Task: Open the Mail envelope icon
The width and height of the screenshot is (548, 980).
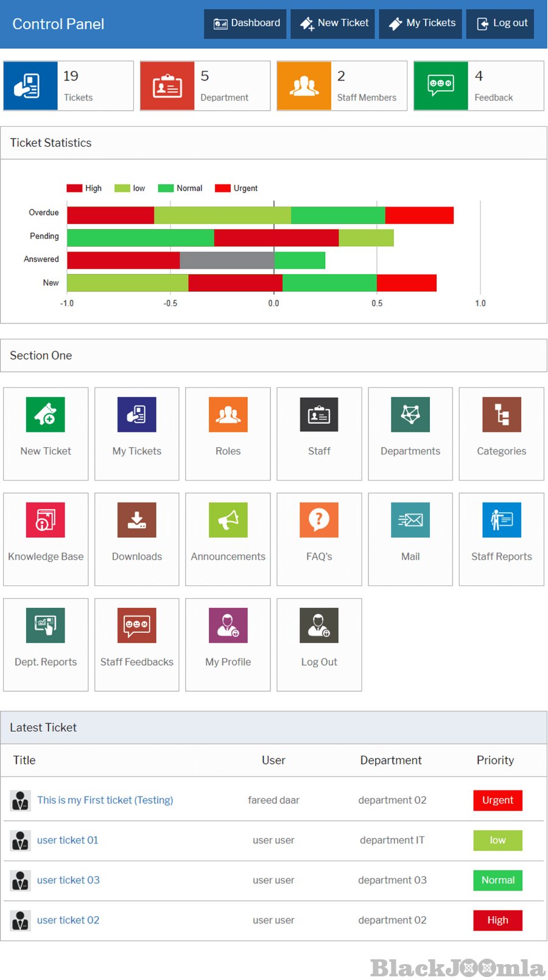Action: point(410,520)
